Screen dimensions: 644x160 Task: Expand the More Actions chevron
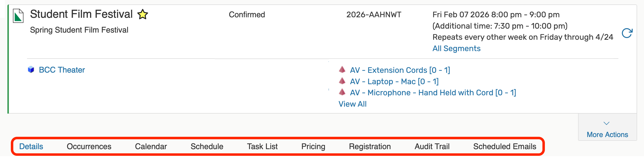(x=607, y=123)
